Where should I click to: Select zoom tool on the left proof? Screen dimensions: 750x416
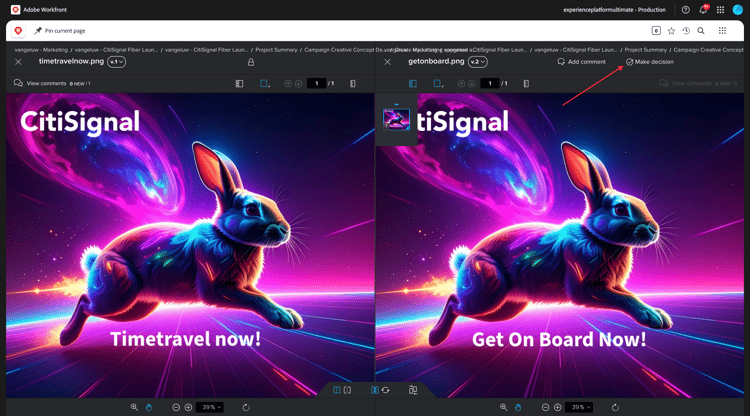(134, 407)
